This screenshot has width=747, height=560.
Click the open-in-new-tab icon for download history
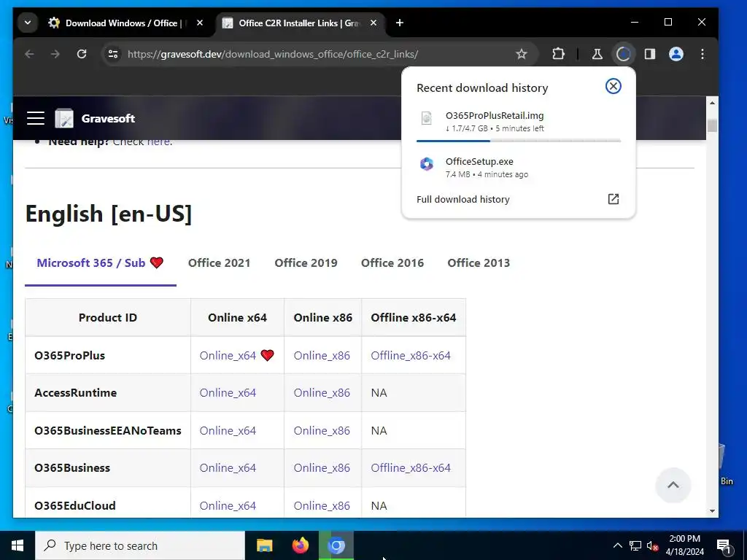tap(613, 199)
